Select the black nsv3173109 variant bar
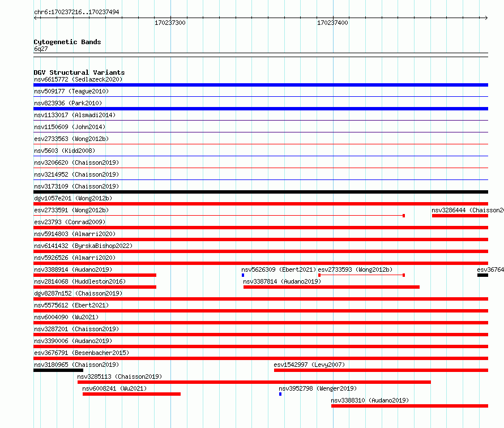504x428 pixels. pos(260,192)
